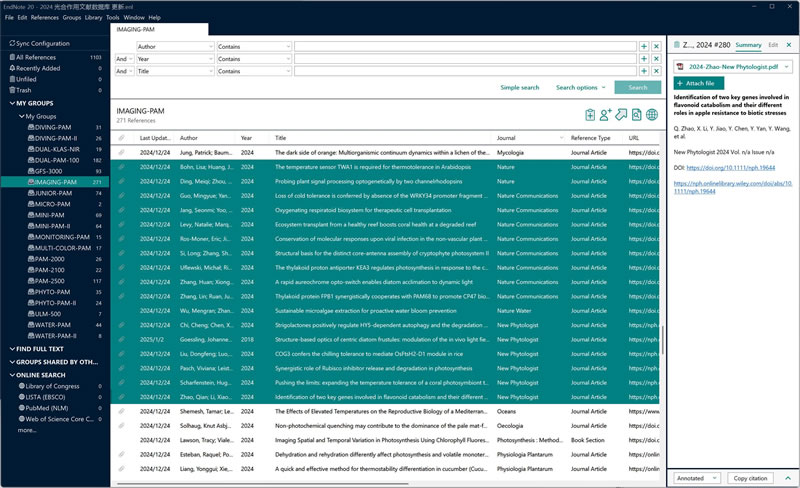Click the globe online search icon
This screenshot has width=800, height=488.
(x=652, y=115)
